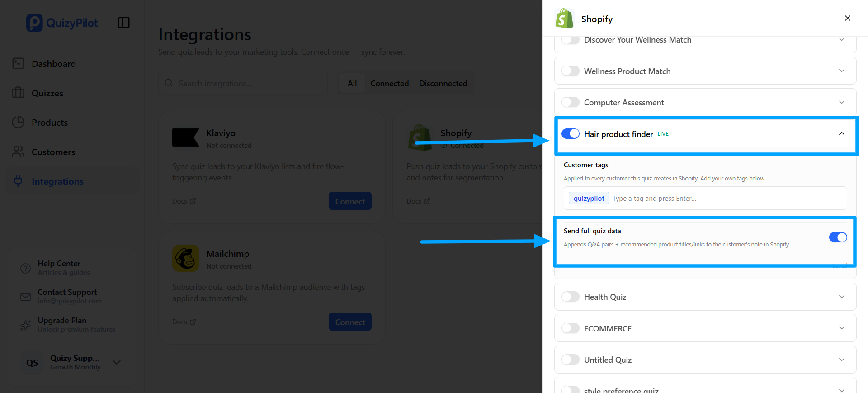Click the Upgrade Plan sparkle icon
Viewport: 868px width, 393px height.
point(26,325)
